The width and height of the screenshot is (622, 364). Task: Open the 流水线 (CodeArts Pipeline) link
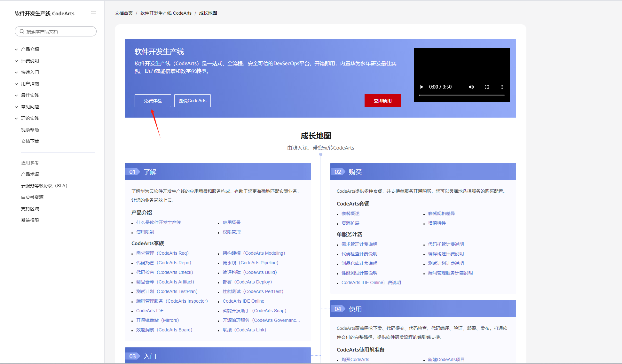pyautogui.click(x=250, y=263)
